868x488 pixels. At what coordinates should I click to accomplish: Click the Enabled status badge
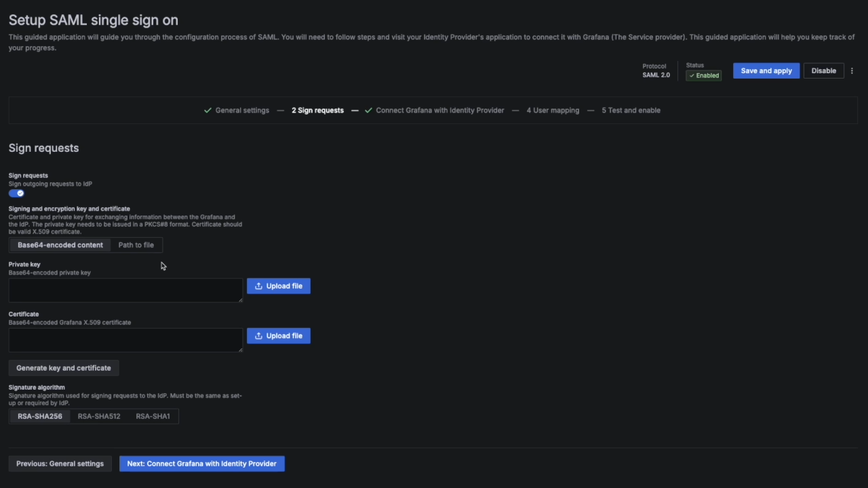[703, 75]
